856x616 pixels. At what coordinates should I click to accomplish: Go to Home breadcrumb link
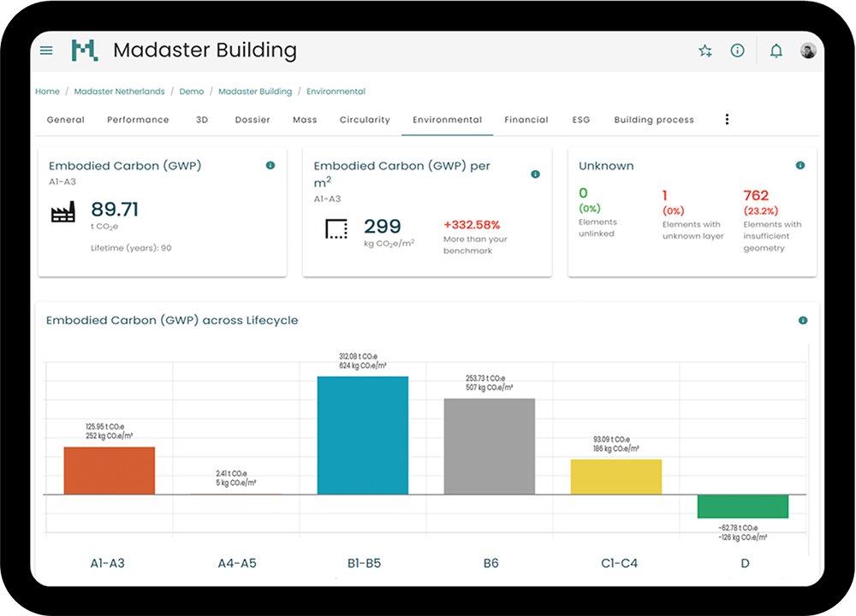tap(48, 92)
